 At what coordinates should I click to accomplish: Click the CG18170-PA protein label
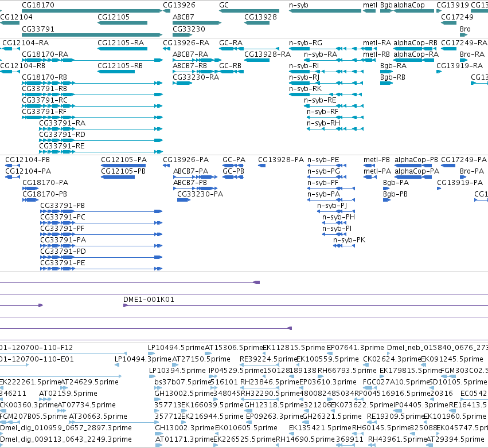point(45,183)
